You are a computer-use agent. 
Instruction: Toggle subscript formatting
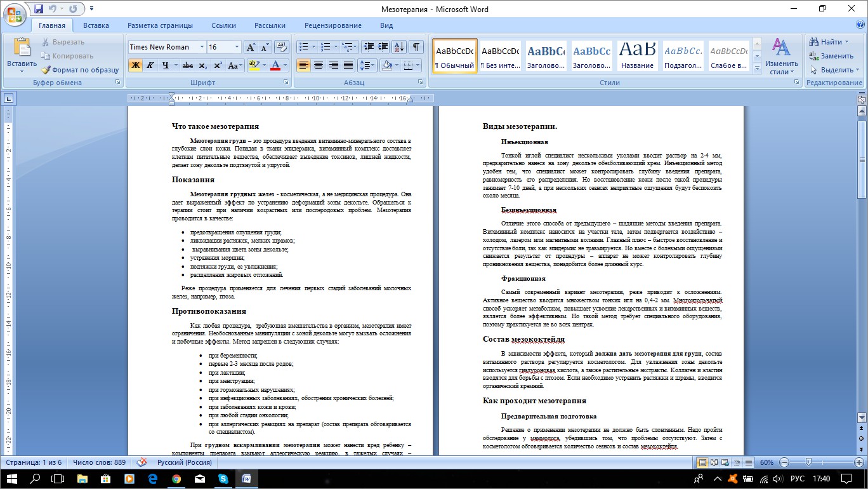click(x=203, y=65)
